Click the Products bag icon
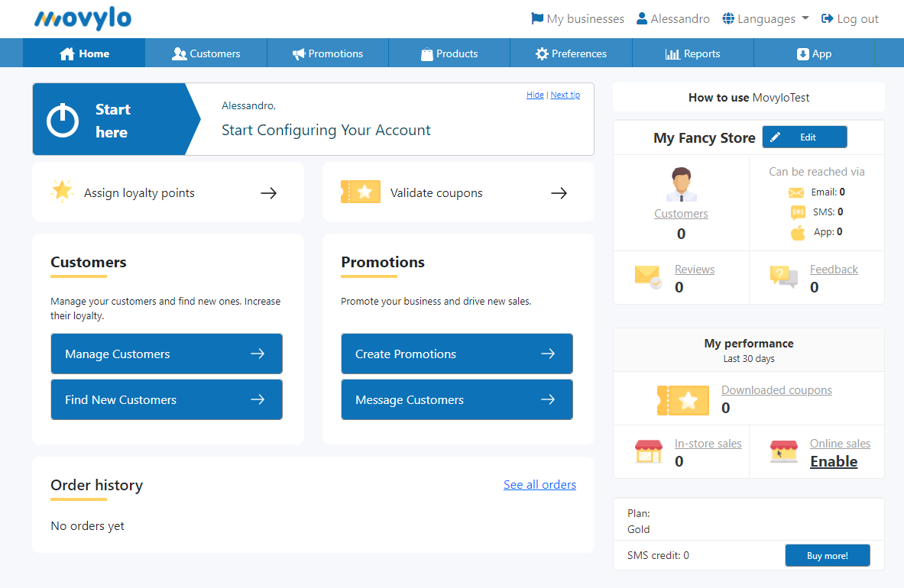The image size is (904, 588). coord(426,53)
